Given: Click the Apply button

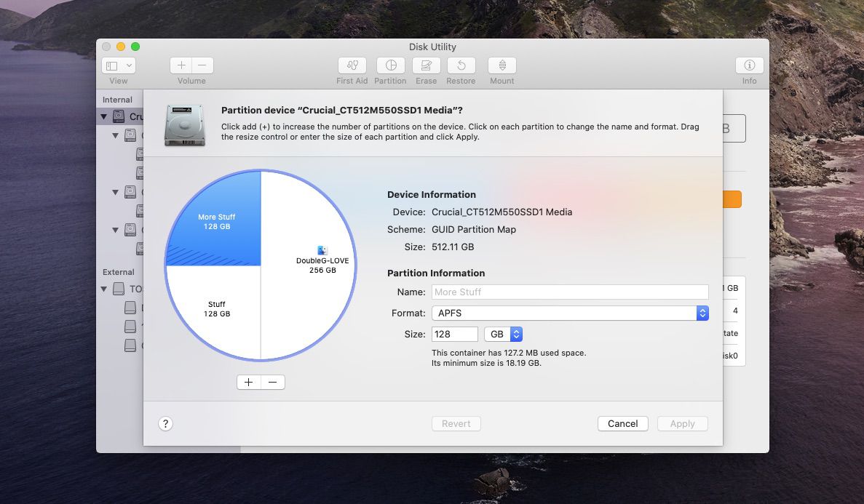Looking at the screenshot, I should [x=682, y=424].
